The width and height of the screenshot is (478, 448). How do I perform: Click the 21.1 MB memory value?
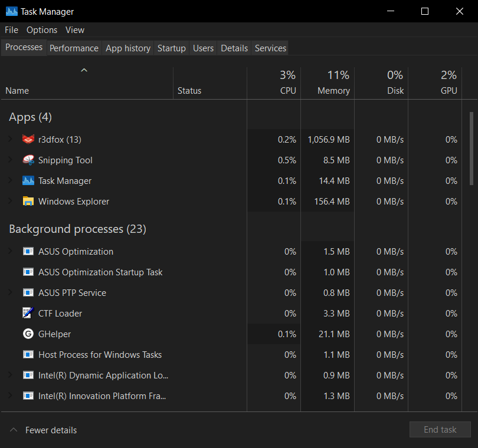(x=334, y=334)
